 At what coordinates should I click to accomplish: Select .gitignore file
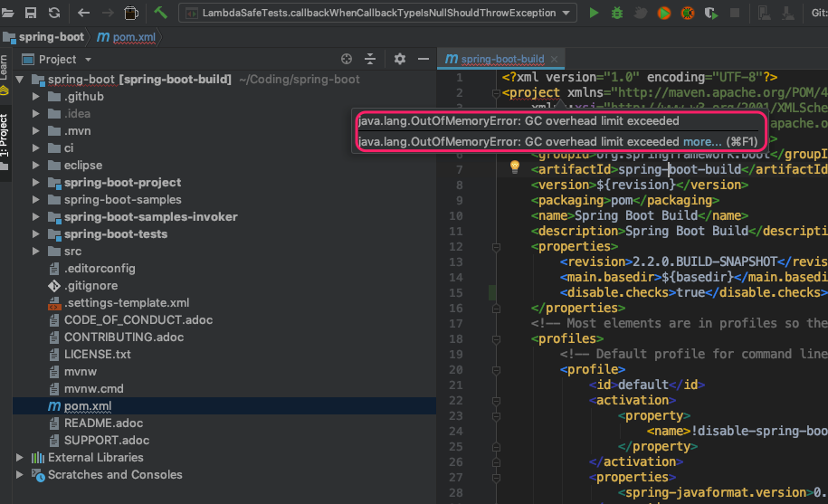click(x=90, y=286)
